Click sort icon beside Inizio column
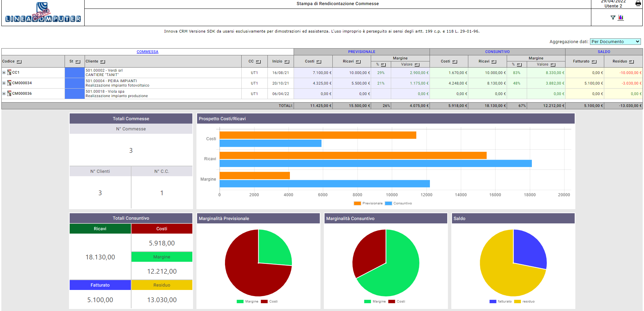This screenshot has height=311, width=644. coord(287,62)
